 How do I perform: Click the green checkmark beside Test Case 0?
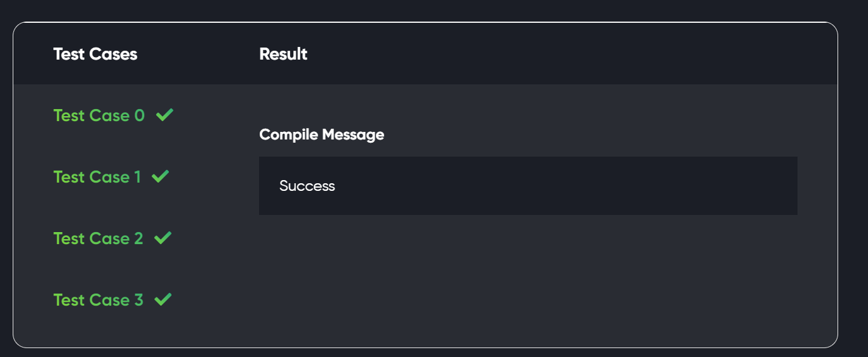point(164,115)
